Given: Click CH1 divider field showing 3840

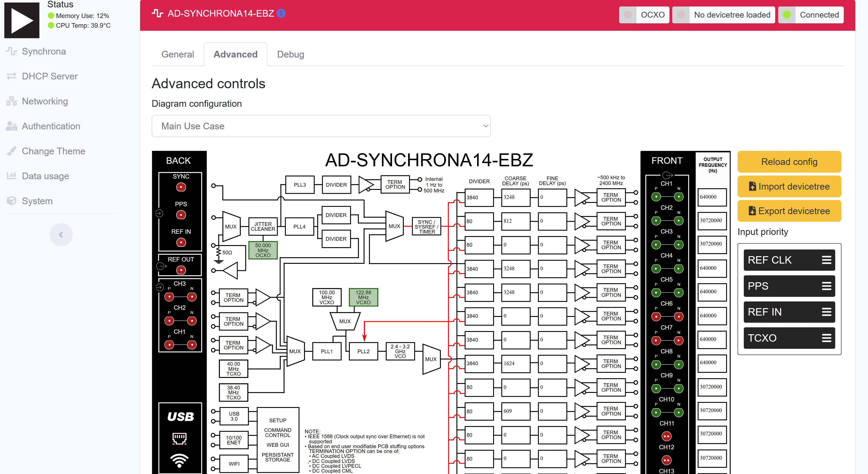Looking at the screenshot, I should [x=479, y=197].
